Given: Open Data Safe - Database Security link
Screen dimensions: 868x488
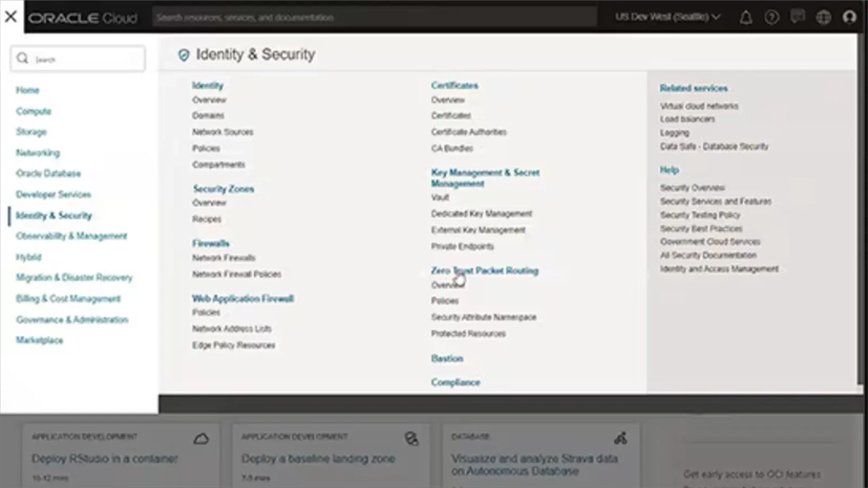Looking at the screenshot, I should pos(714,146).
